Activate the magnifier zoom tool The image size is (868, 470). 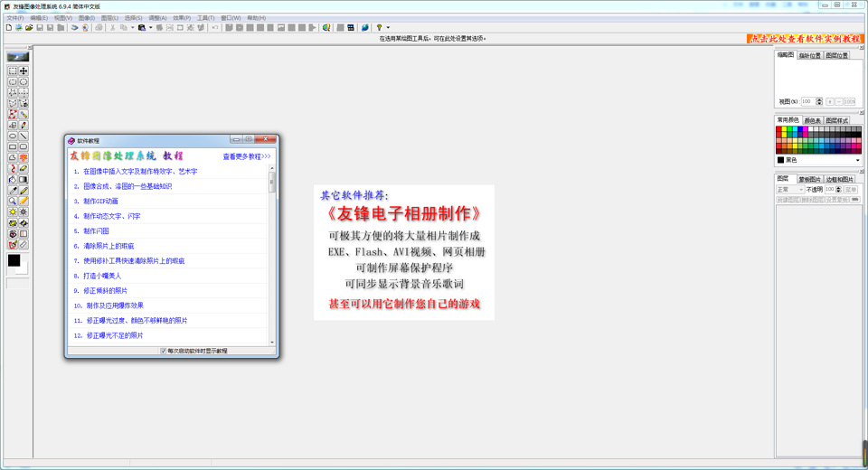click(x=12, y=201)
